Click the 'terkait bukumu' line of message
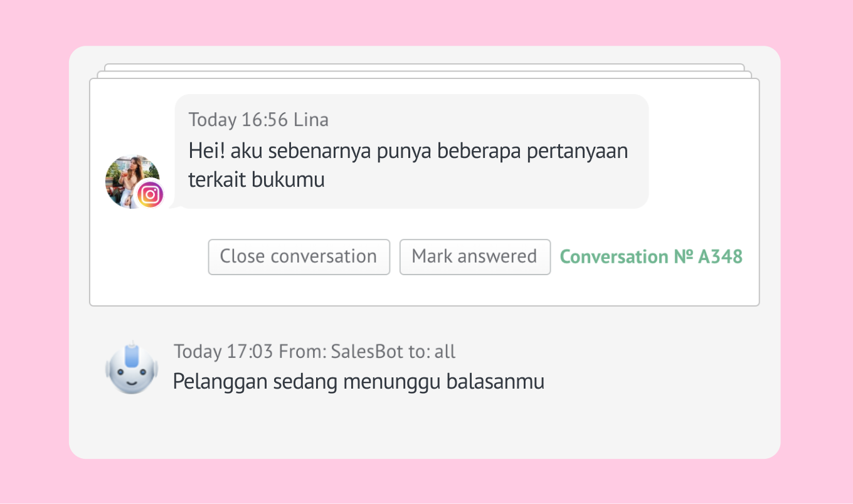The width and height of the screenshot is (853, 504). pos(257,180)
